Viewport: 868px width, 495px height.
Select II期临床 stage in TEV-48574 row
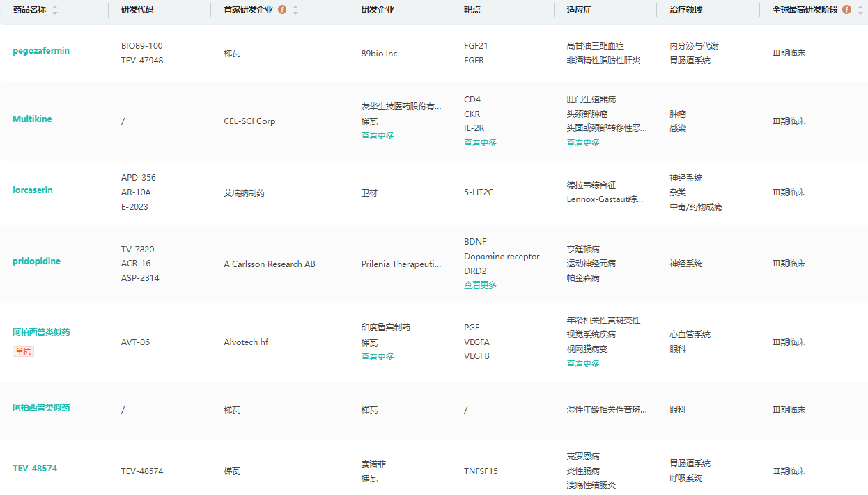point(789,471)
